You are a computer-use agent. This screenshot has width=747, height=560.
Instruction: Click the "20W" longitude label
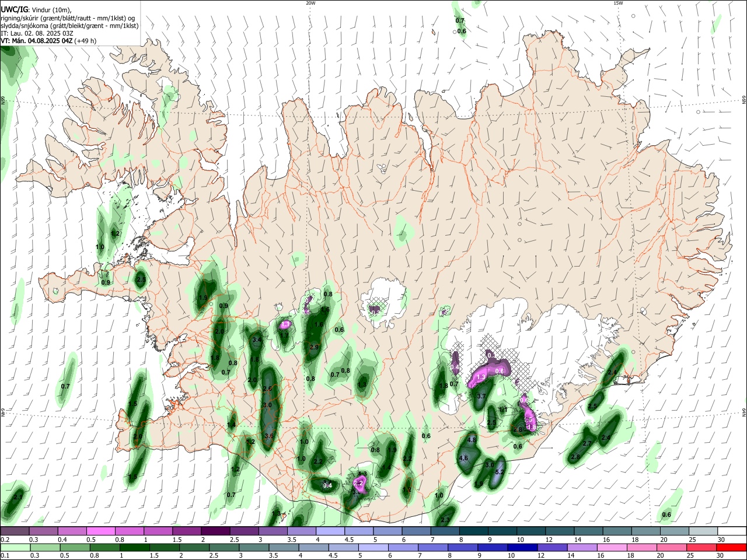(310, 3)
